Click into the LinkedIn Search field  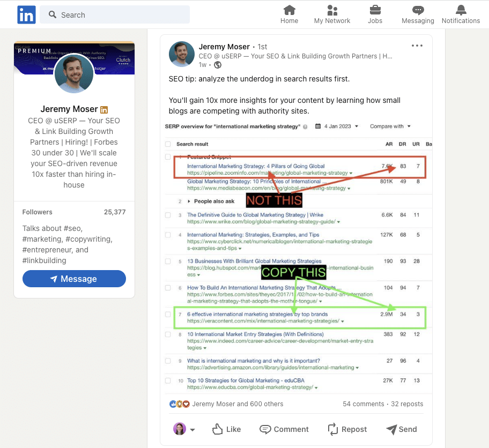coord(115,14)
